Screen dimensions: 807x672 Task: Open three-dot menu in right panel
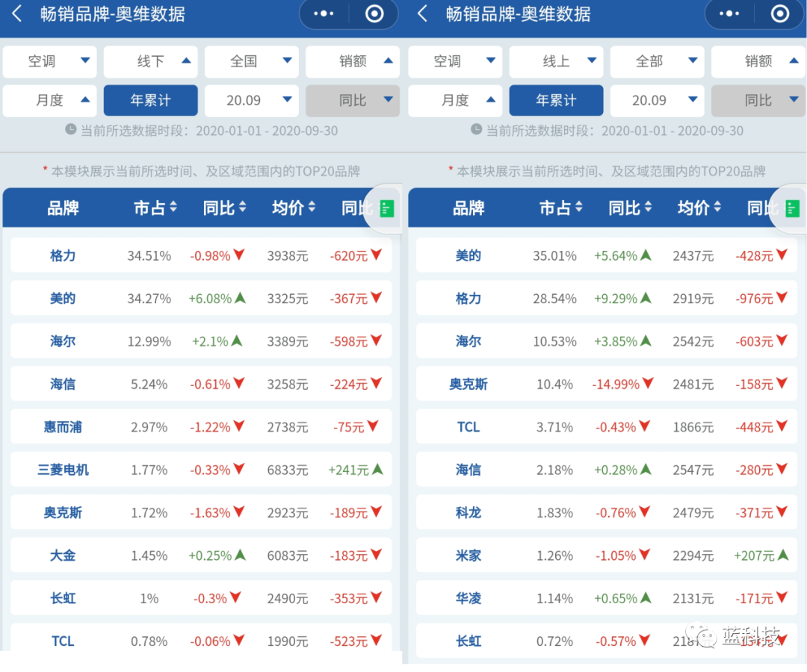click(729, 14)
